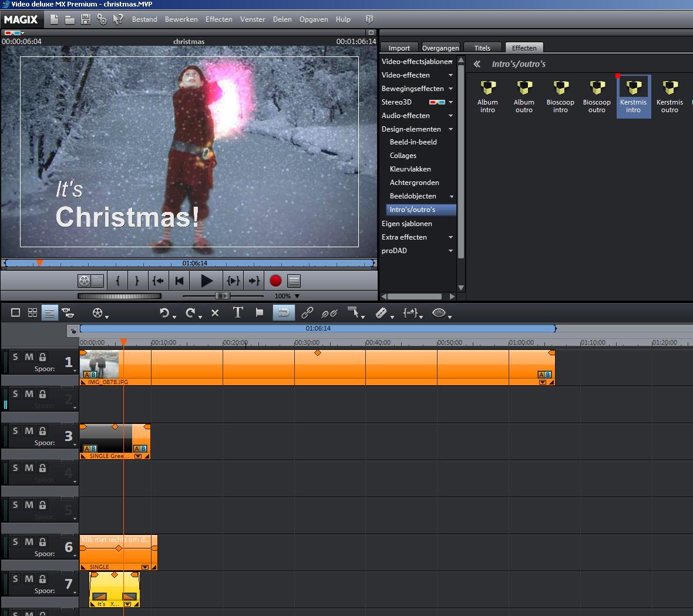Open the Bewerken menu
The width and height of the screenshot is (693, 616).
(181, 19)
